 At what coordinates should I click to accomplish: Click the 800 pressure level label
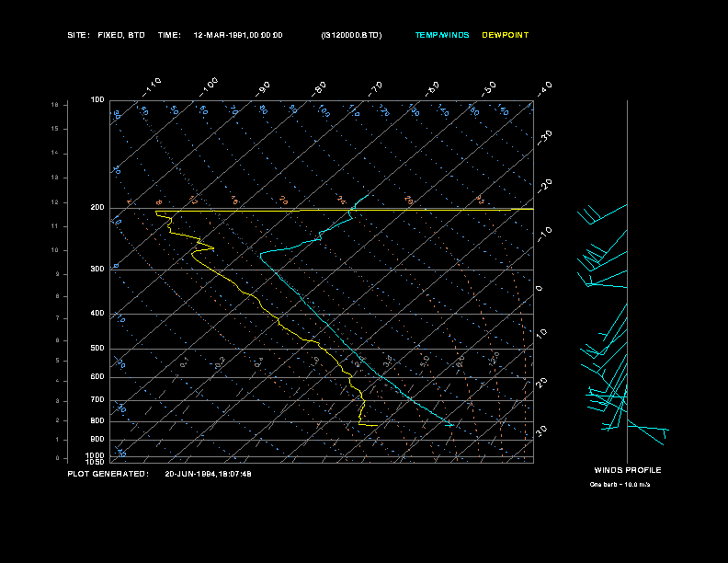coord(97,420)
